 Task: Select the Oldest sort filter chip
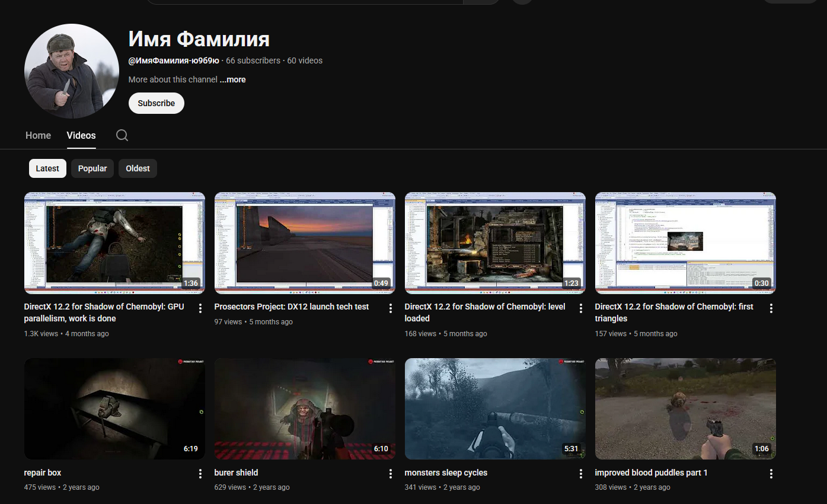[138, 168]
